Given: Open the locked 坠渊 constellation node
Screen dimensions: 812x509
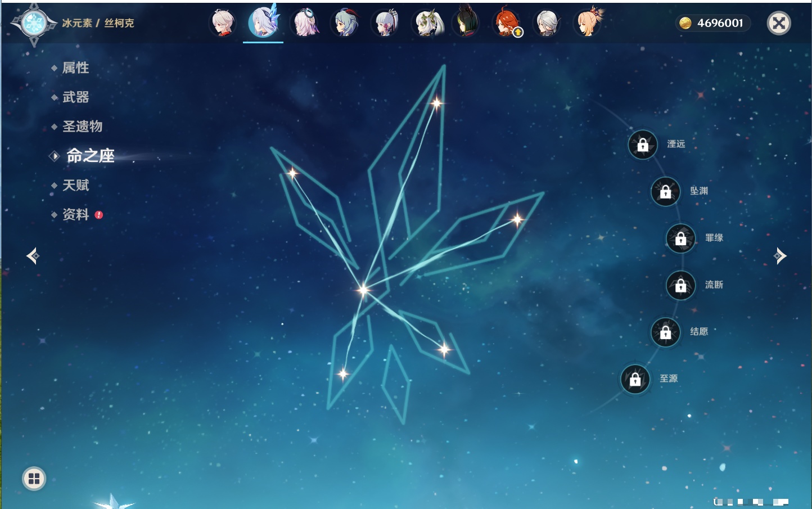Looking at the screenshot, I should [665, 191].
